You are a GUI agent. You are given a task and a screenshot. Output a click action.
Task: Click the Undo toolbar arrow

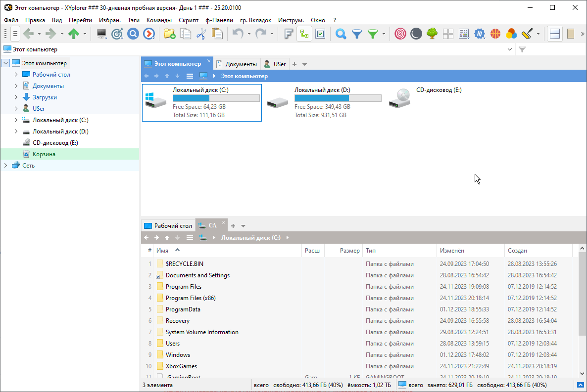[238, 34]
